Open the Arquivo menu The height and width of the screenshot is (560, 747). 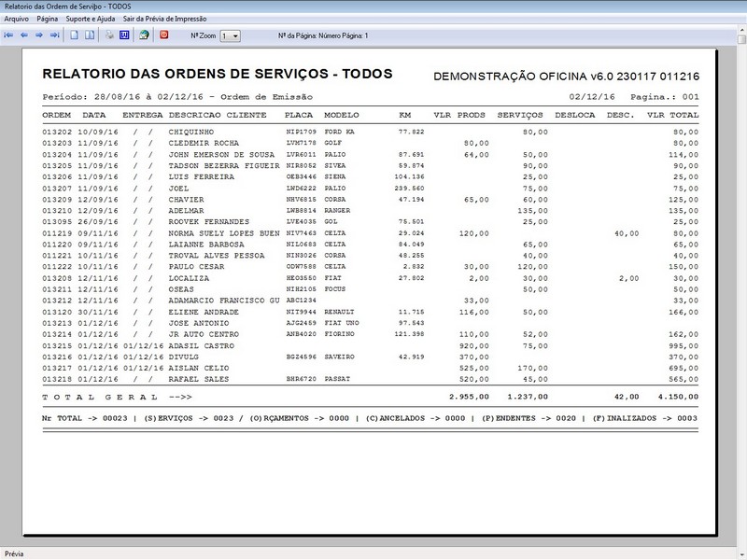point(17,16)
